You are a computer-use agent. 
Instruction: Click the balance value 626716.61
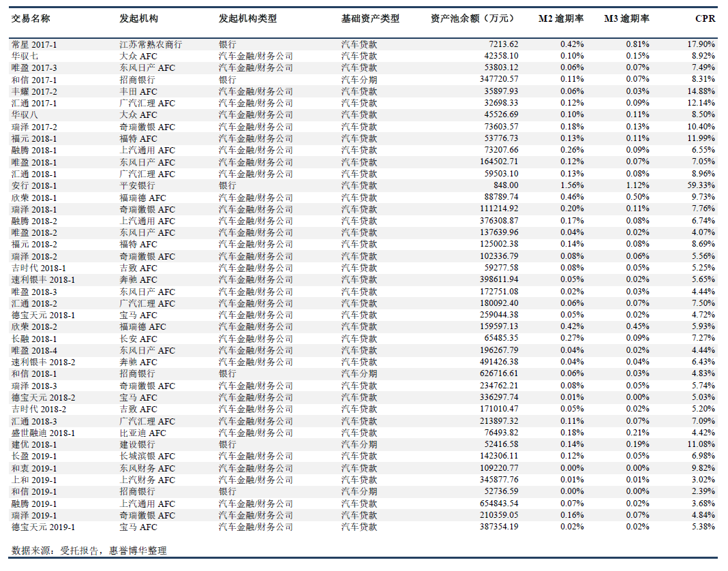[499, 373]
